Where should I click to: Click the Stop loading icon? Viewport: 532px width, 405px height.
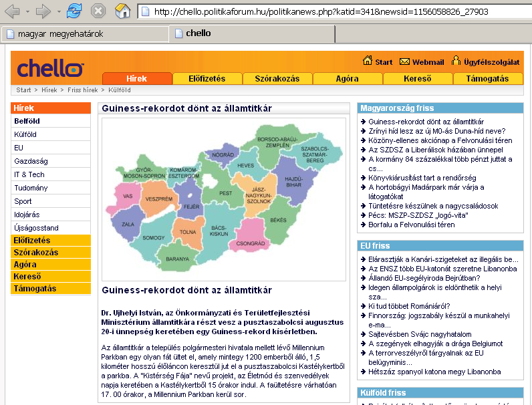98,11
